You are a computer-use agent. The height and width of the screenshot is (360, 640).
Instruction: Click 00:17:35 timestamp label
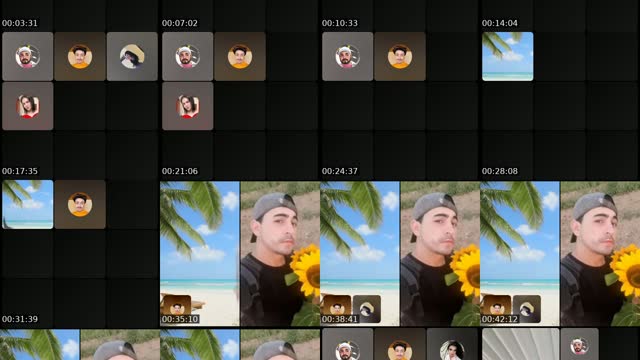pos(20,171)
